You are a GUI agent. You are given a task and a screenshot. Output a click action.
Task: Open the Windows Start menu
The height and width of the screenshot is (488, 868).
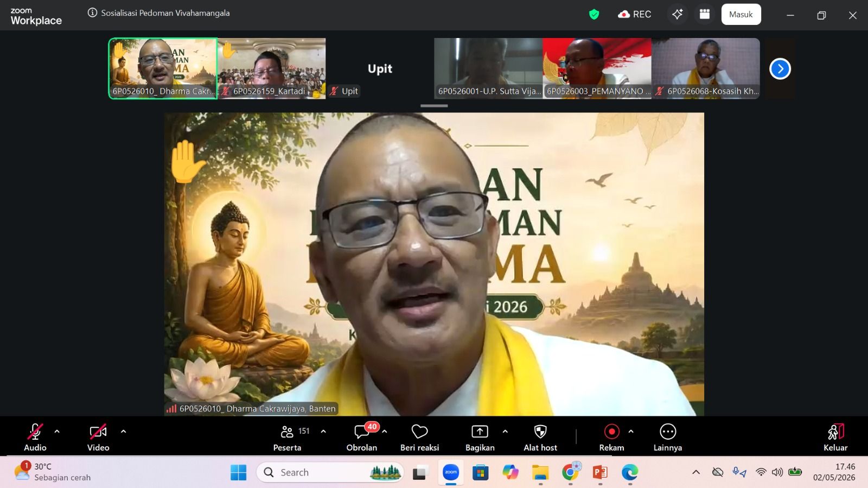pyautogui.click(x=239, y=472)
